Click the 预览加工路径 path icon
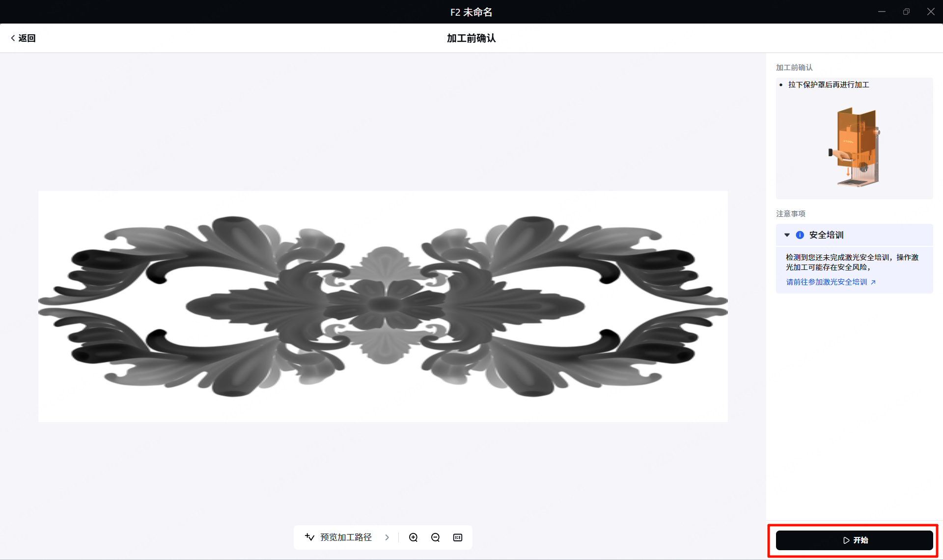The image size is (943, 560). [309, 537]
